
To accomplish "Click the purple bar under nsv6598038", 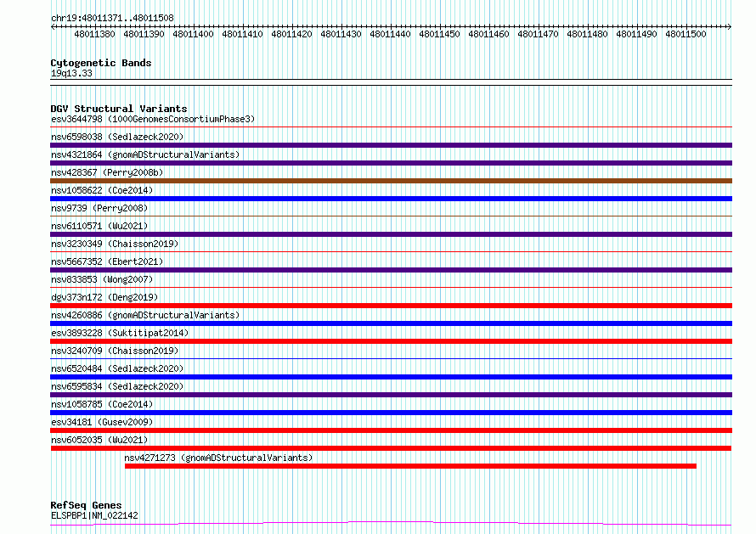I will pos(391,145).
